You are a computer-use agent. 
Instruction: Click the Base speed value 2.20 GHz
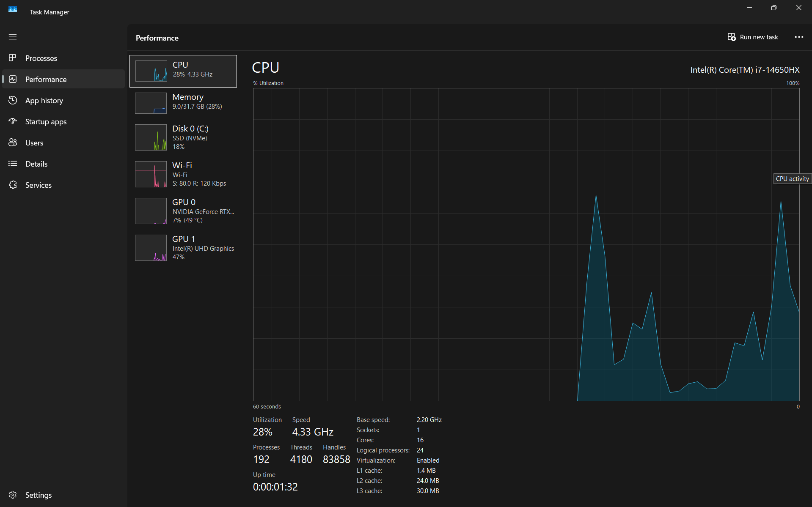click(429, 420)
